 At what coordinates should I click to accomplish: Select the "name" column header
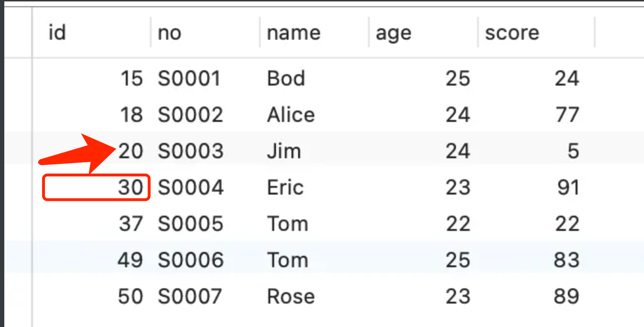(x=293, y=33)
